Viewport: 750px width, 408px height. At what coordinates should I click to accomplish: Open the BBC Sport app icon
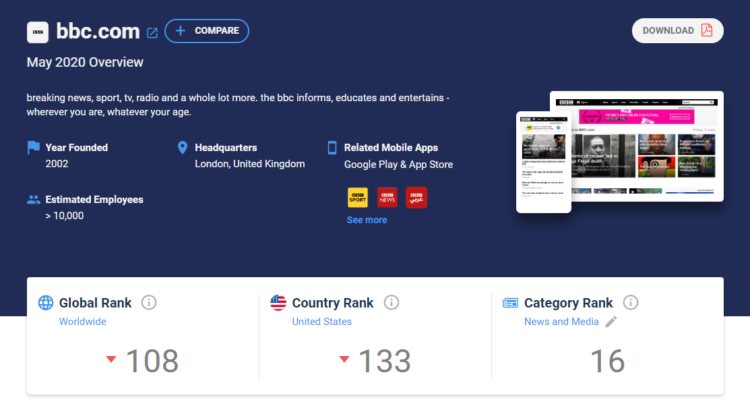(x=357, y=198)
